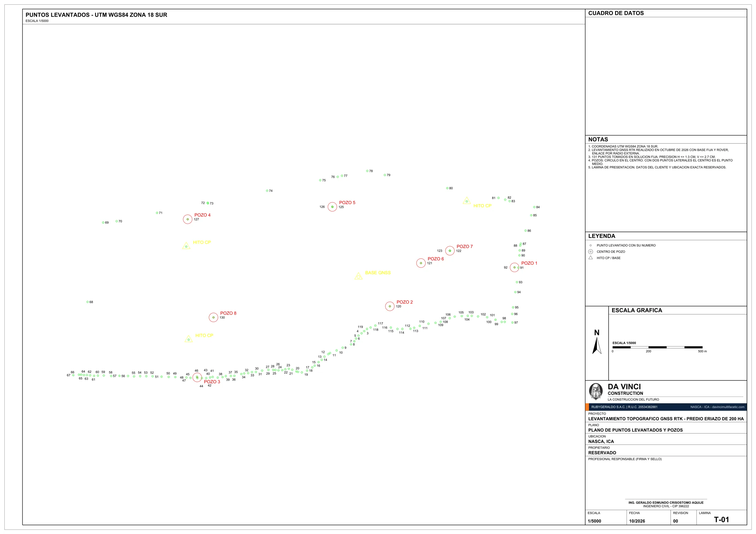Click the davincimultifacetic.com web address
This screenshot has height=534, width=756.
pyautogui.click(x=728, y=407)
